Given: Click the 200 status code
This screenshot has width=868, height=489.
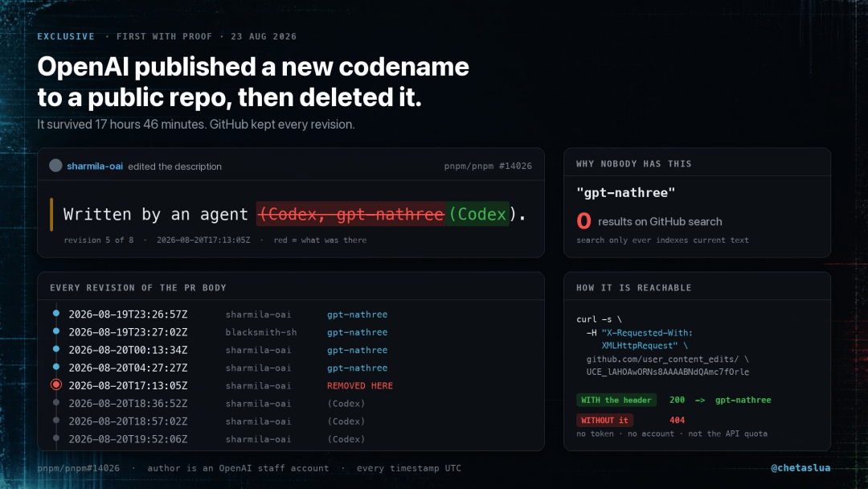Looking at the screenshot, I should [x=677, y=400].
